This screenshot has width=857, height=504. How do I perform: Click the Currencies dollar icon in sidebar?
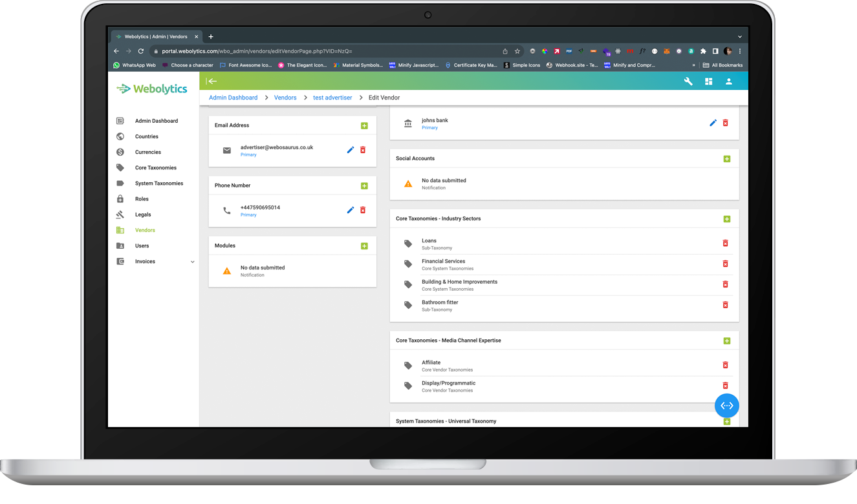[120, 152]
